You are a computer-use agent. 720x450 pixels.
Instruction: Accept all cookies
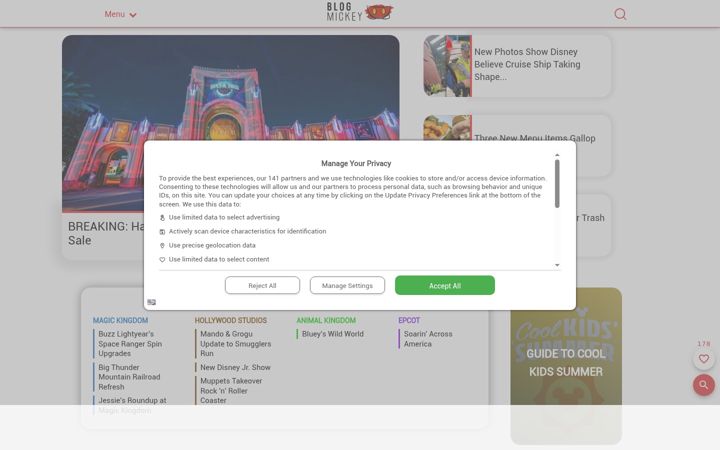(444, 285)
